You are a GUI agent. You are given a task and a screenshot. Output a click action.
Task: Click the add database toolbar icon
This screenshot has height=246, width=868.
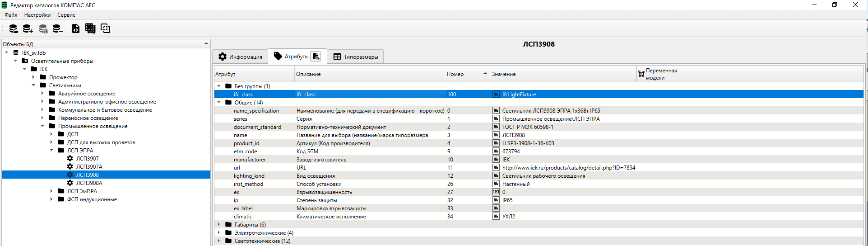(x=28, y=28)
